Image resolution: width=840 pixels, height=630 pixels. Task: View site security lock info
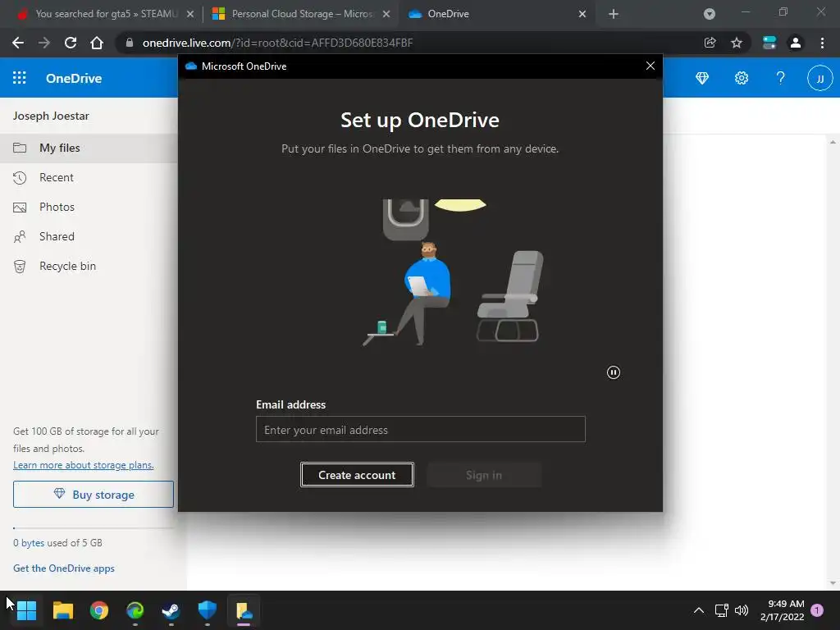click(x=129, y=43)
